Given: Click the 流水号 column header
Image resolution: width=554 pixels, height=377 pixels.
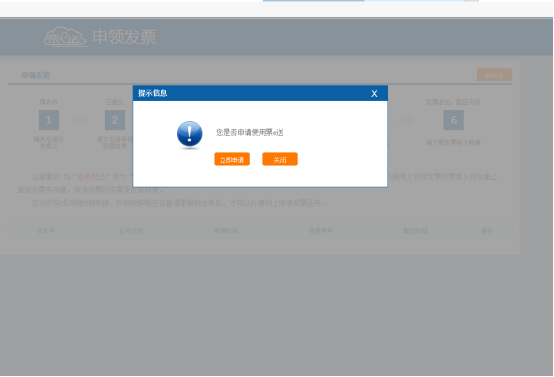Looking at the screenshot, I should (46, 231).
